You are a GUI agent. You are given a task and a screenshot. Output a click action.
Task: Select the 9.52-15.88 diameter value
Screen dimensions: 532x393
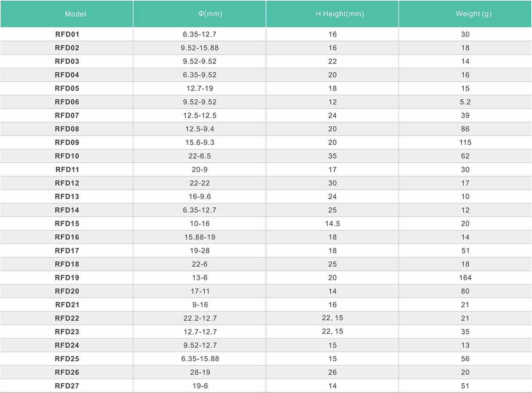(x=200, y=48)
